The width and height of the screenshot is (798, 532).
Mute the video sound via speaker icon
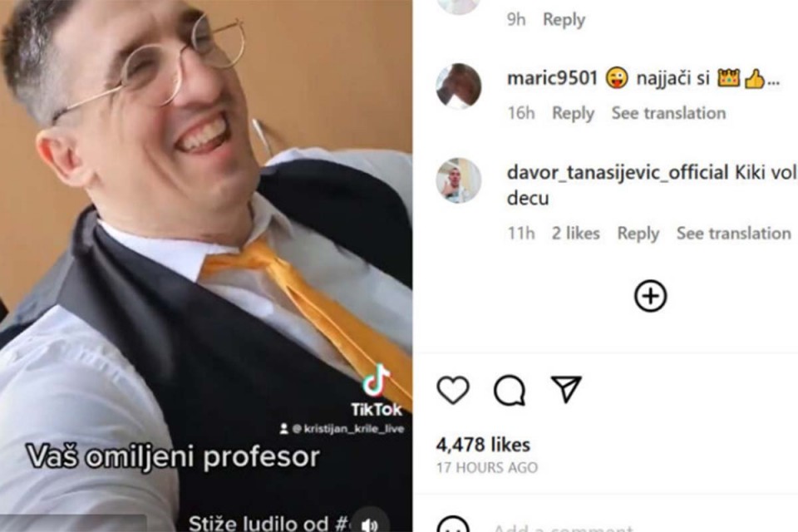371,523
